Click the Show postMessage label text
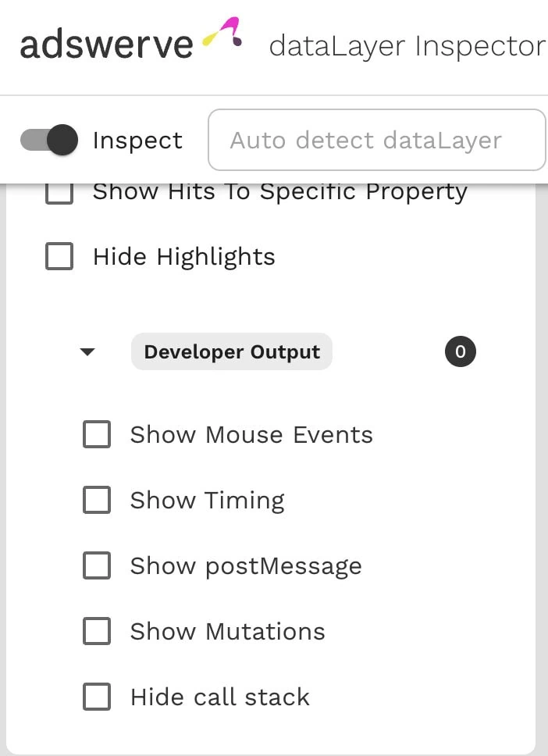548x756 pixels. coord(245,565)
